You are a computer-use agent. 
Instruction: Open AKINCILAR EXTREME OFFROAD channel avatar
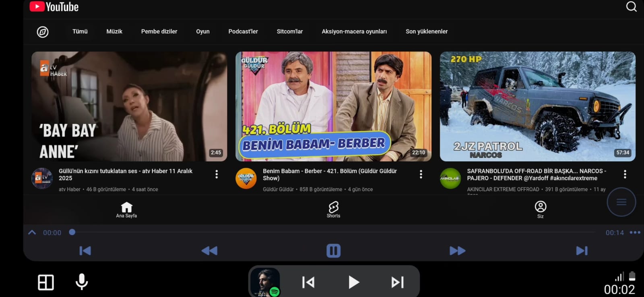[x=450, y=178]
